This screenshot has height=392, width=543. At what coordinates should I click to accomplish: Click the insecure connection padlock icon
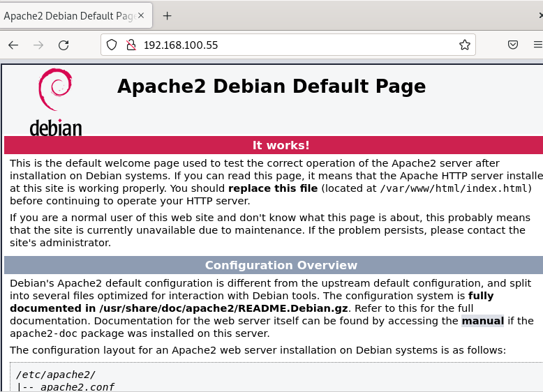point(130,45)
